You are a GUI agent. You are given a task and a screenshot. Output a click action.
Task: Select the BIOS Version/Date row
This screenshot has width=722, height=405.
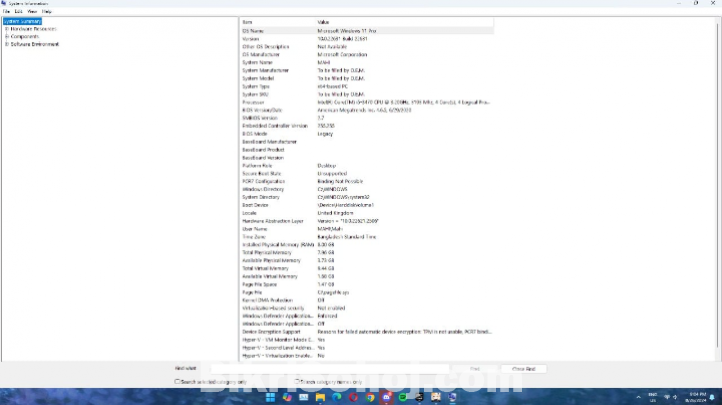coord(367,110)
